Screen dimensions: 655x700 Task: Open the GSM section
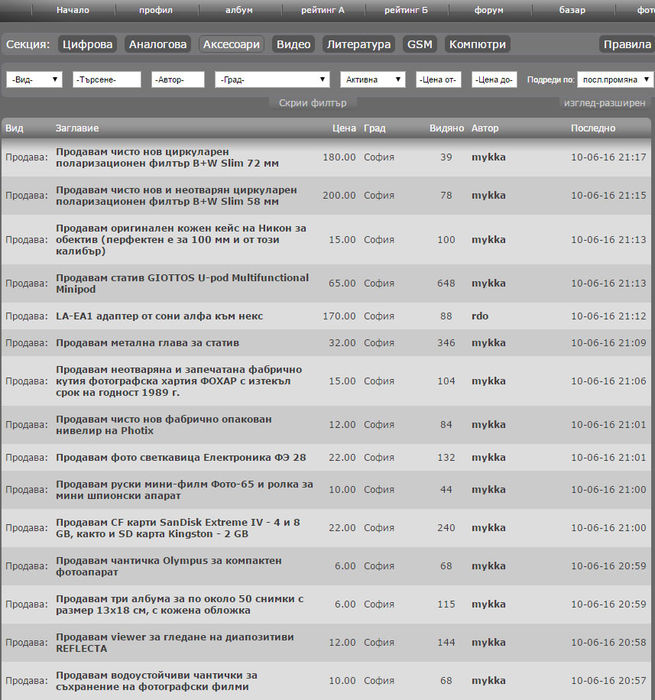[419, 45]
